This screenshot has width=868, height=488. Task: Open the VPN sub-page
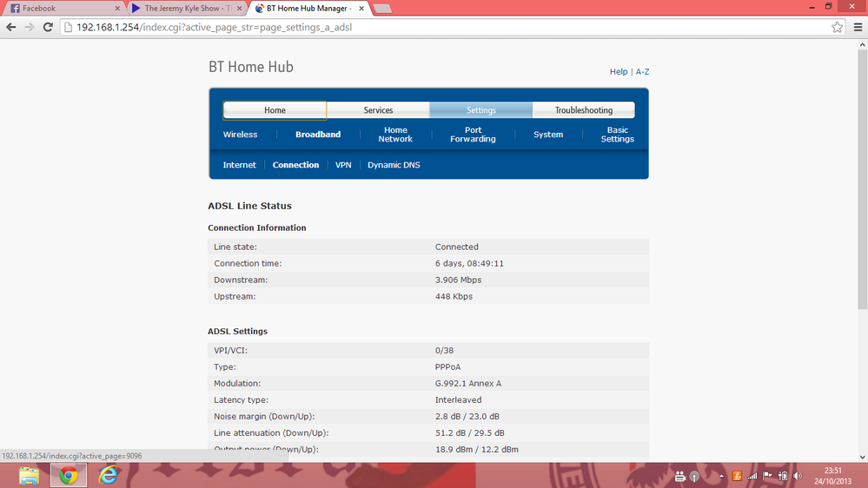click(343, 165)
